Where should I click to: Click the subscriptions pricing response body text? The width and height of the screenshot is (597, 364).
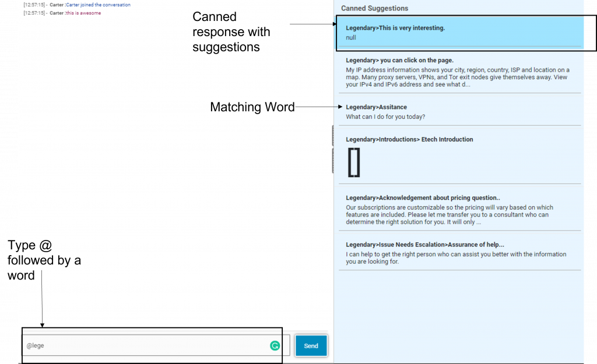click(449, 215)
